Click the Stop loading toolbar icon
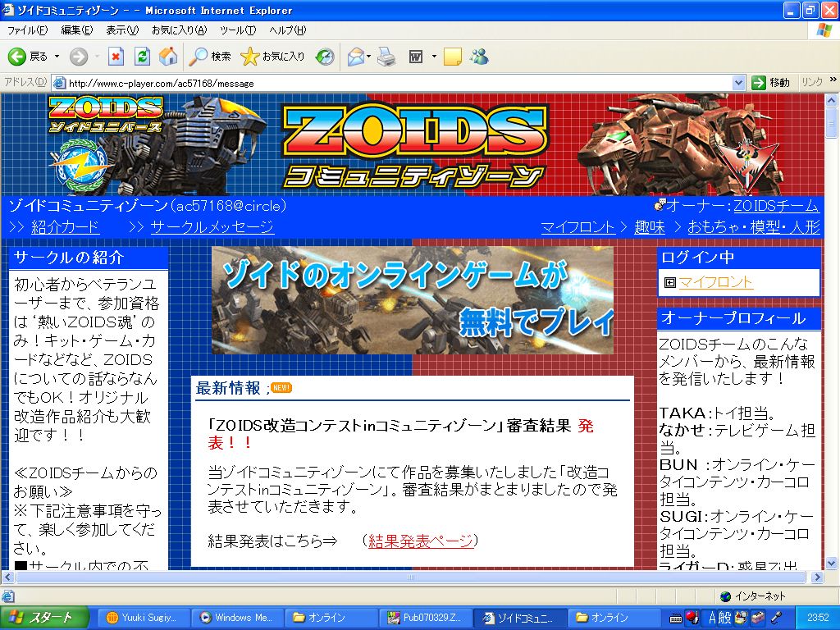This screenshot has height=630, width=840. coord(116,57)
